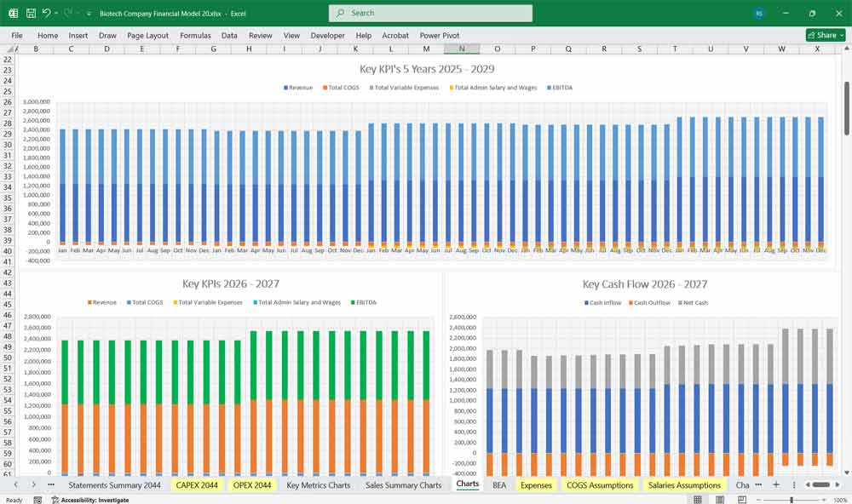Open the Power Pivot ribbon tab

(440, 35)
